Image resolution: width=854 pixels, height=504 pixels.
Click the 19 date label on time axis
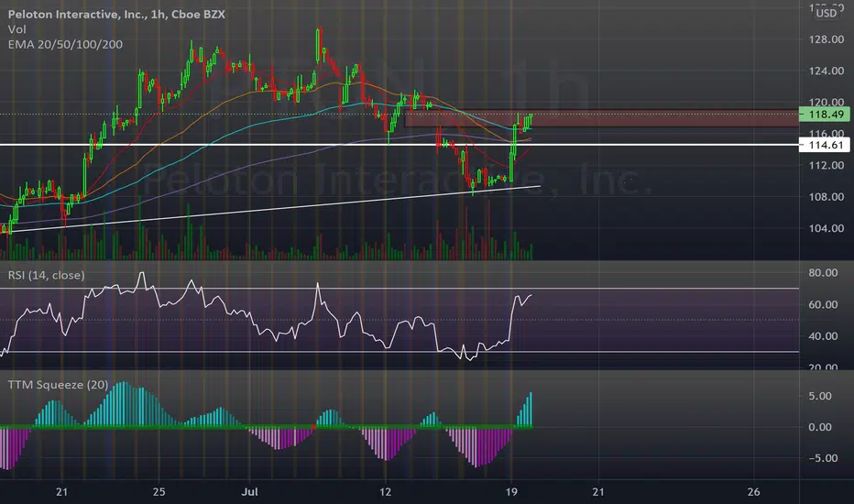click(x=511, y=492)
